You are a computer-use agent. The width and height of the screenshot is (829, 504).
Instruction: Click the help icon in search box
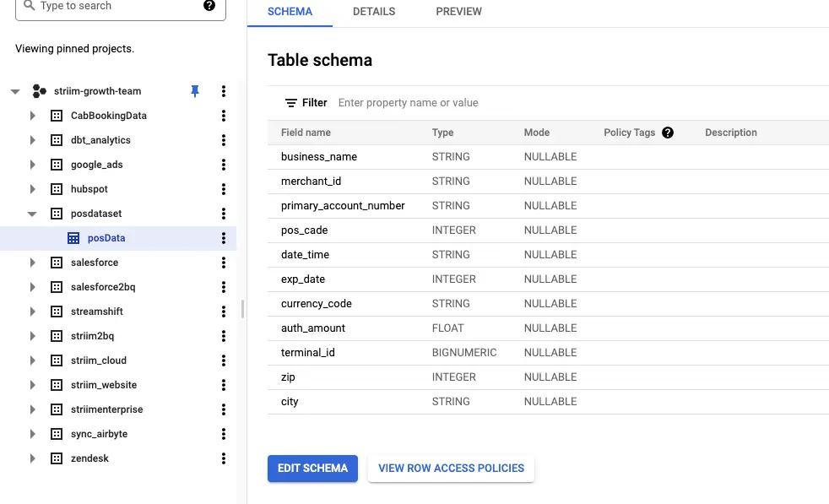tap(209, 6)
